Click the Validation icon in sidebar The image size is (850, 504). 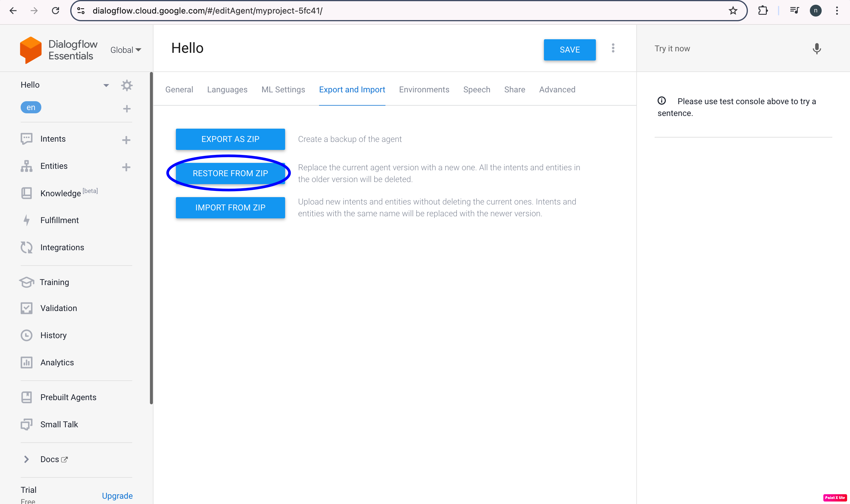coord(26,308)
